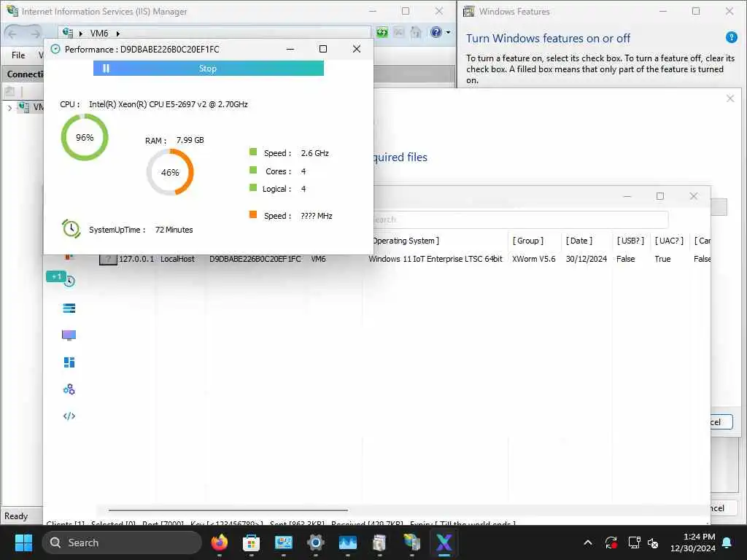Click the 'Windows 11 IoT Enterprise LTSC 64bit' cell
The height and width of the screenshot is (560, 747).
tap(436, 259)
